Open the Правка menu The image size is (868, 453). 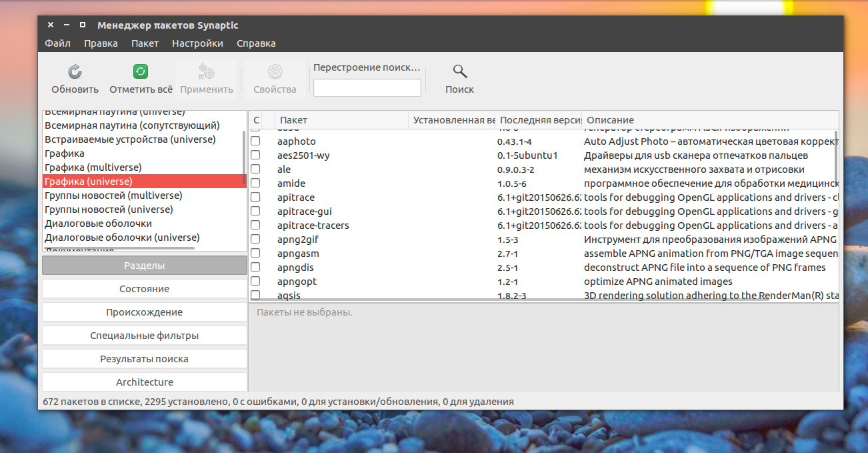tap(101, 43)
